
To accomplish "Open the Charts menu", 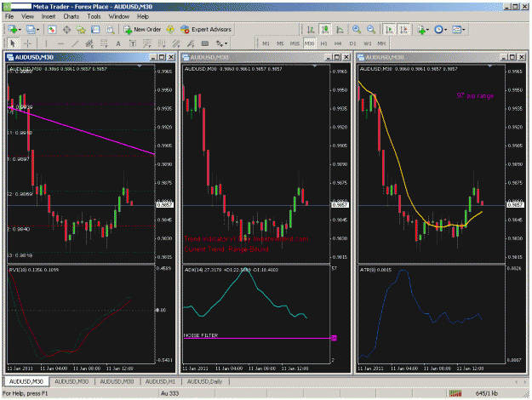I will pyautogui.click(x=71, y=16).
